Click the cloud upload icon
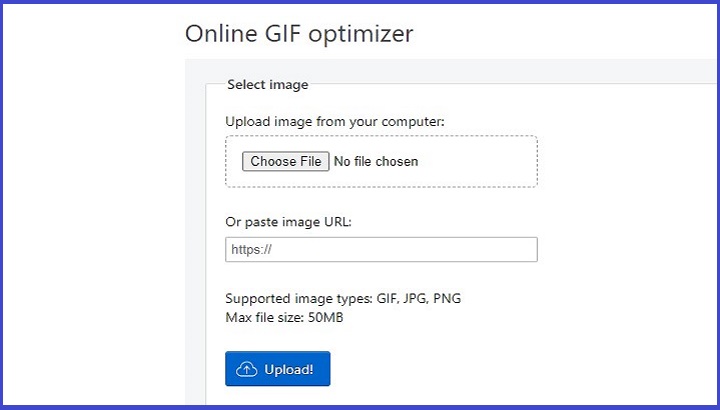The height and width of the screenshot is (410, 720). coord(246,369)
